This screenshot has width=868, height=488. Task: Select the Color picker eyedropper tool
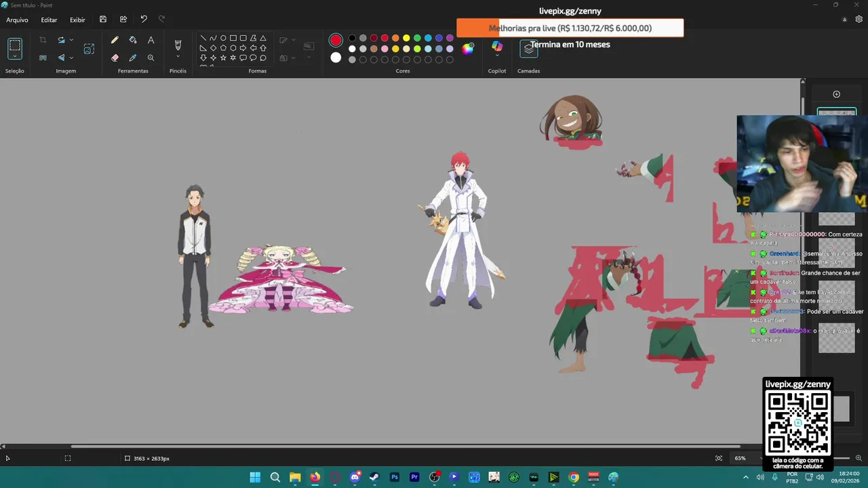click(x=133, y=58)
